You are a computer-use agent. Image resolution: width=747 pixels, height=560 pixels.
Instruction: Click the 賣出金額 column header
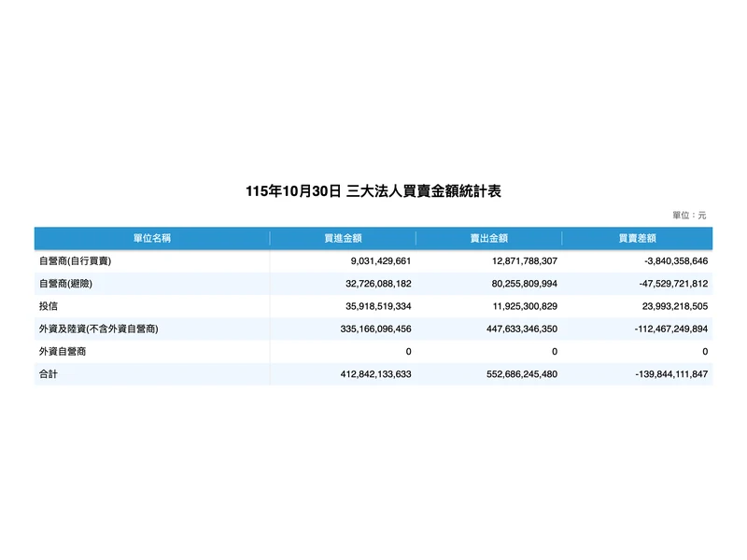pyautogui.click(x=488, y=238)
